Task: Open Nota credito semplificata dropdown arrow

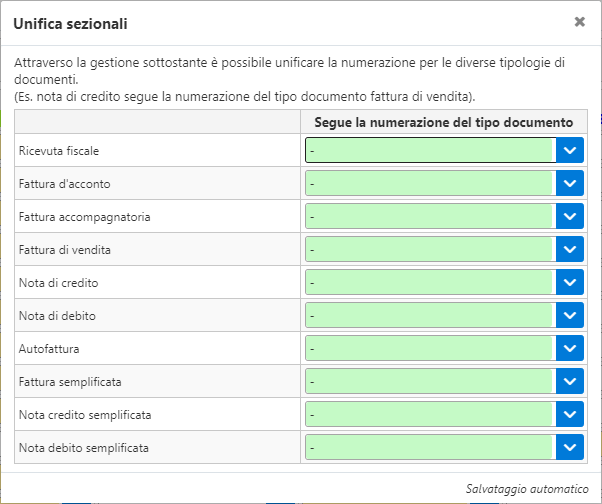Action: point(570,414)
